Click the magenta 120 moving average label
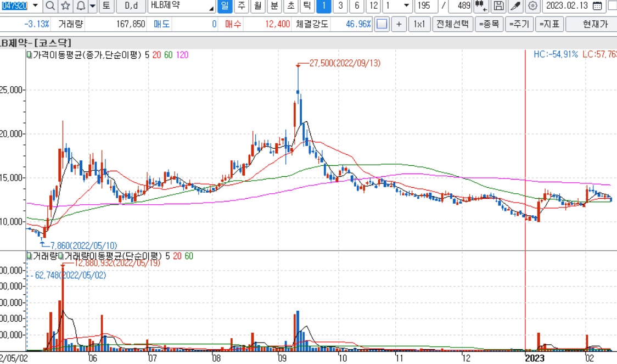The width and height of the screenshot is (617, 364). point(182,55)
